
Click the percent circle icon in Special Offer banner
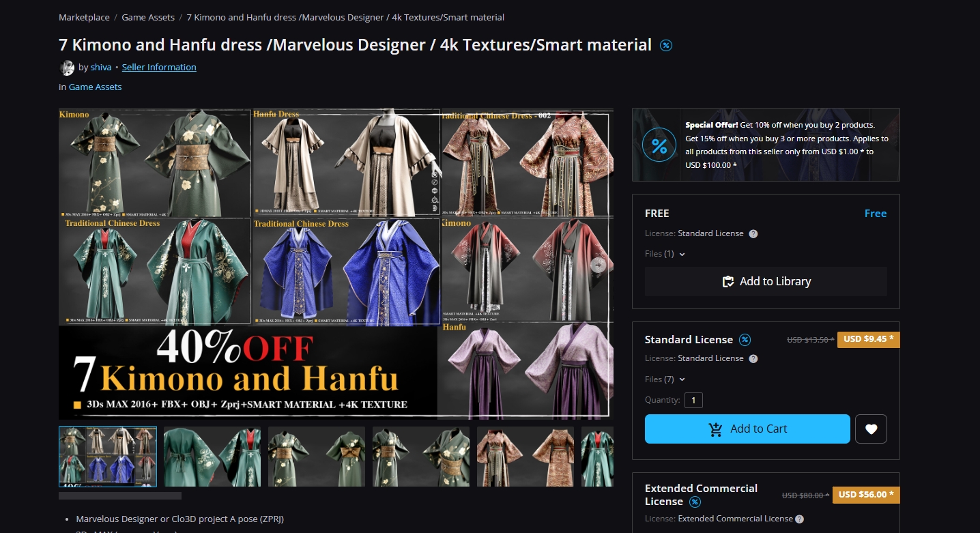[659, 145]
